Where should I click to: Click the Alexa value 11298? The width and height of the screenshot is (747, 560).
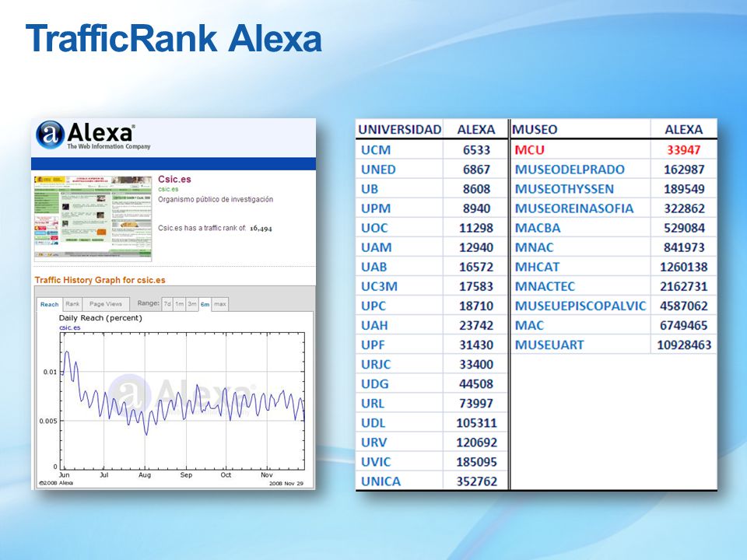coord(476,228)
